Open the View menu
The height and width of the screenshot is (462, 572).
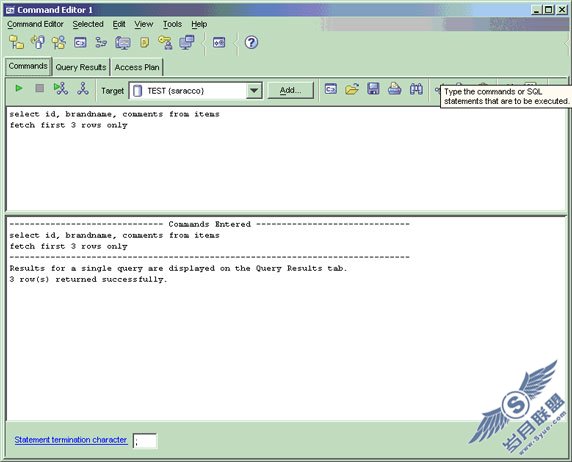(x=144, y=24)
